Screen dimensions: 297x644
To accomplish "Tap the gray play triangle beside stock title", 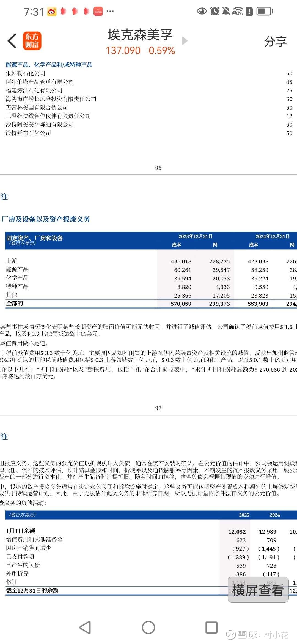I will (185, 41).
